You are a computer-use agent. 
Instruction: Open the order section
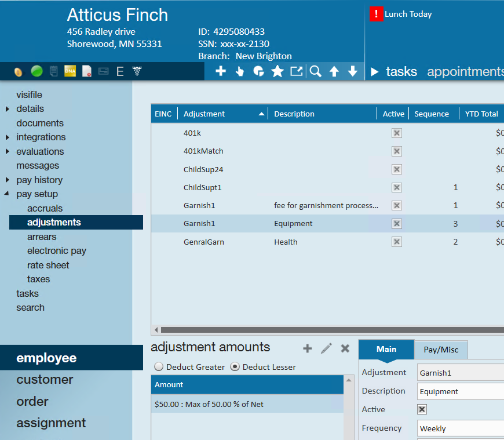point(32,401)
